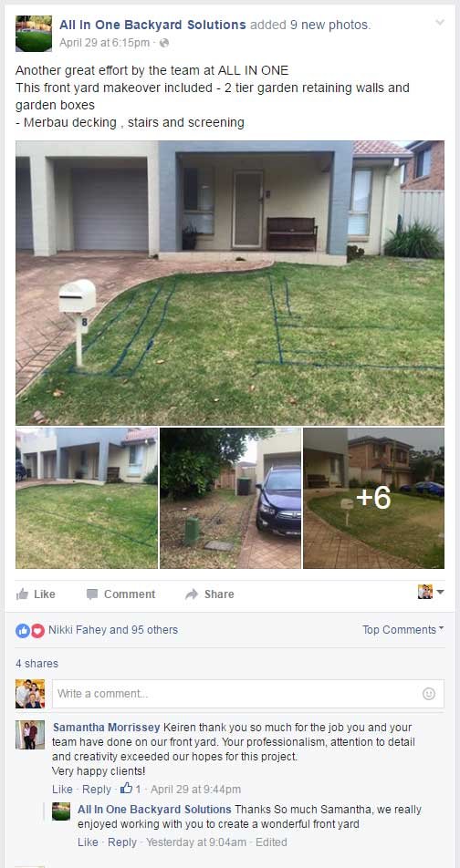The image size is (460, 868).
Task: Open the emoji picker in comment box
Action: point(428,694)
